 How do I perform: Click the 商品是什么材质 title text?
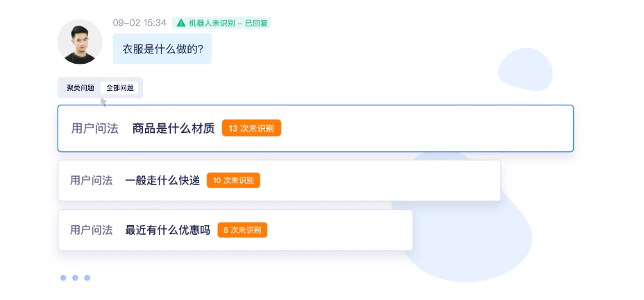pos(173,129)
